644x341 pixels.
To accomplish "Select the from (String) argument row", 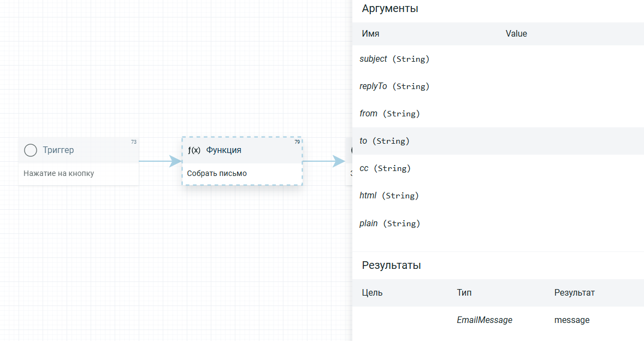I will coord(498,114).
